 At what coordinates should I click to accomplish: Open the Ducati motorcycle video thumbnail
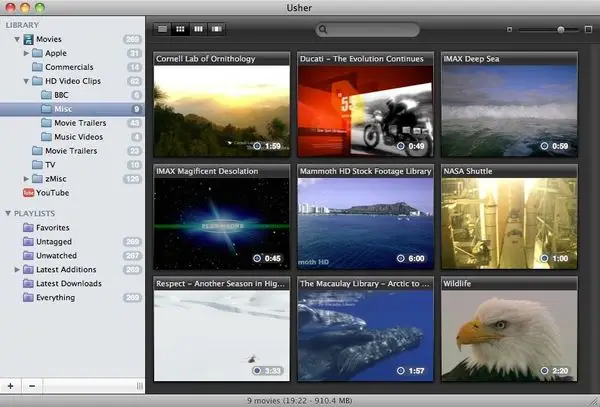coord(365,111)
